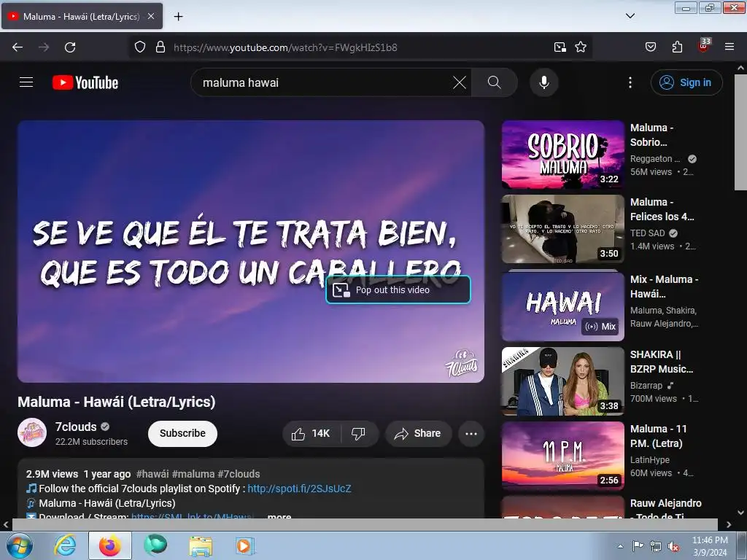Click the Pop out this video button
747x560 pixels.
click(398, 289)
